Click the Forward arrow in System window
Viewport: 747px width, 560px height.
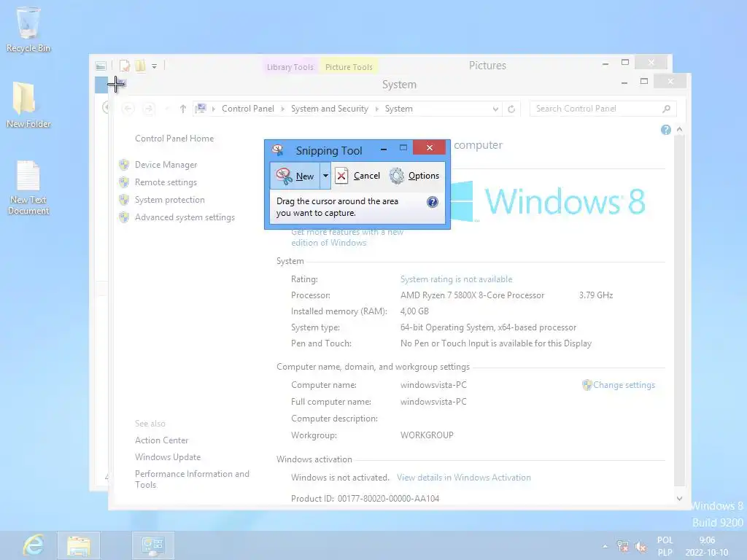click(x=149, y=109)
